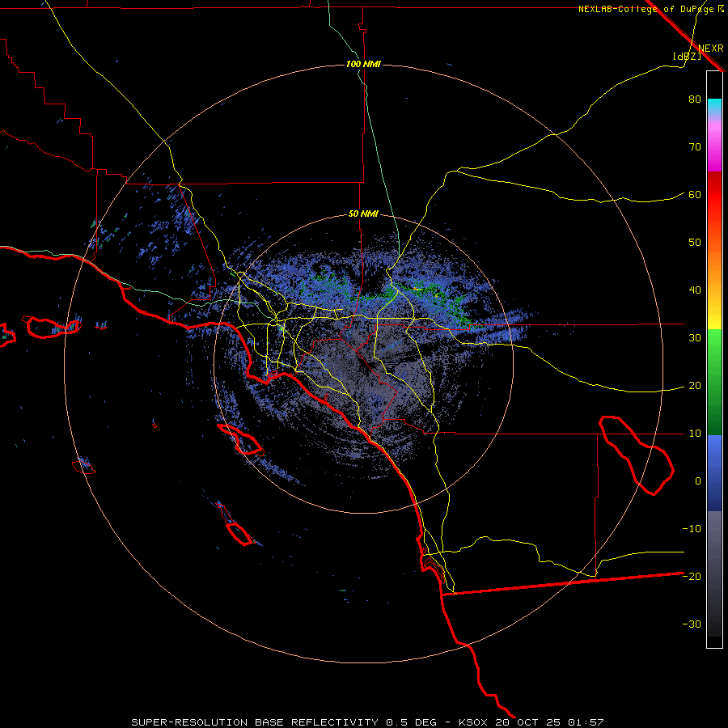Image resolution: width=728 pixels, height=728 pixels.
Task: Click the blue 0 to 10 dBZ color segment
Action: (714, 457)
